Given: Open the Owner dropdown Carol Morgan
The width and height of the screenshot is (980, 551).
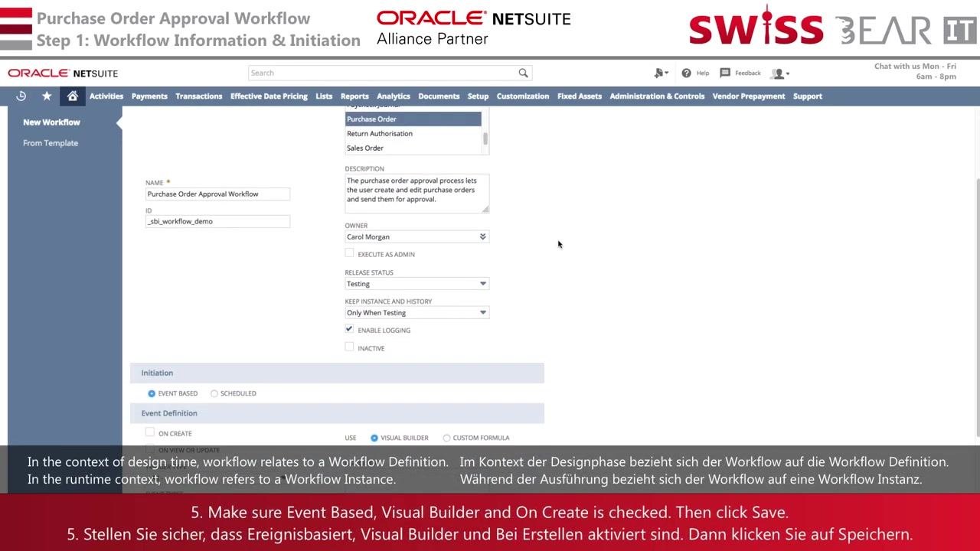Looking at the screenshot, I should (x=416, y=237).
